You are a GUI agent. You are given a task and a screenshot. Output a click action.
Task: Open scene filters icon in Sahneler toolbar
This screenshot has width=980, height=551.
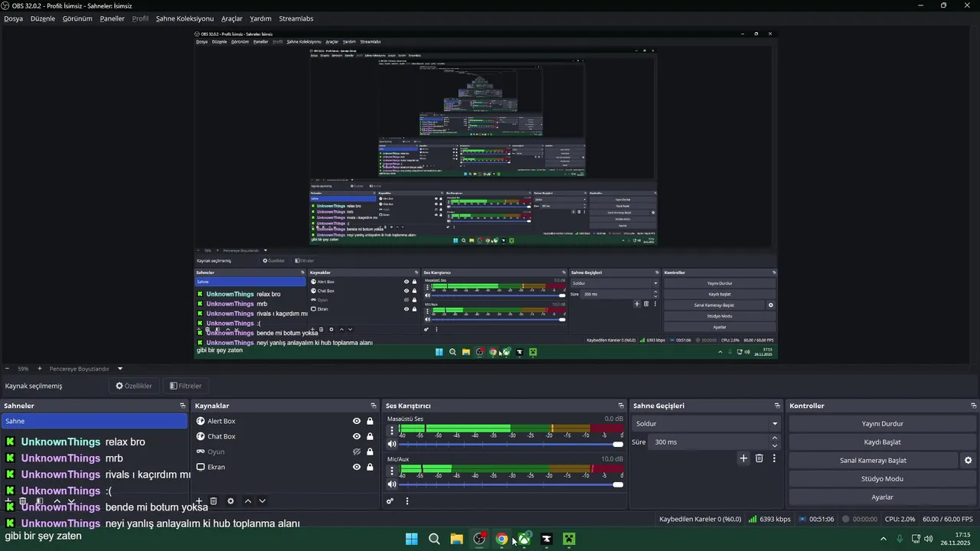point(40,501)
